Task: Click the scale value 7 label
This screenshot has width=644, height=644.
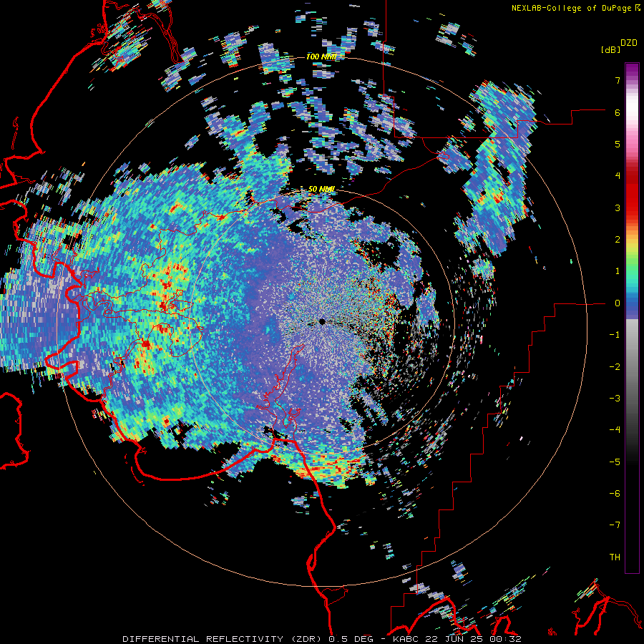Action: click(618, 80)
